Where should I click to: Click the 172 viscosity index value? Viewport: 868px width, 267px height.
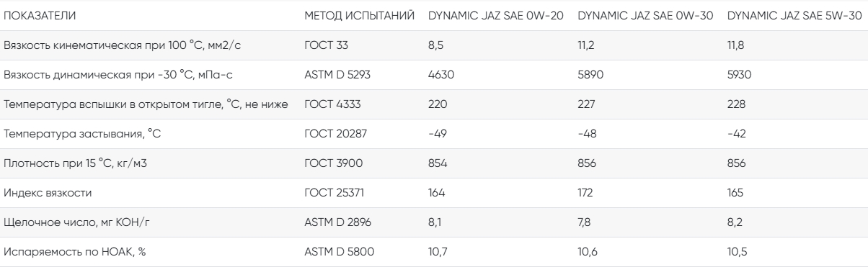pyautogui.click(x=586, y=194)
